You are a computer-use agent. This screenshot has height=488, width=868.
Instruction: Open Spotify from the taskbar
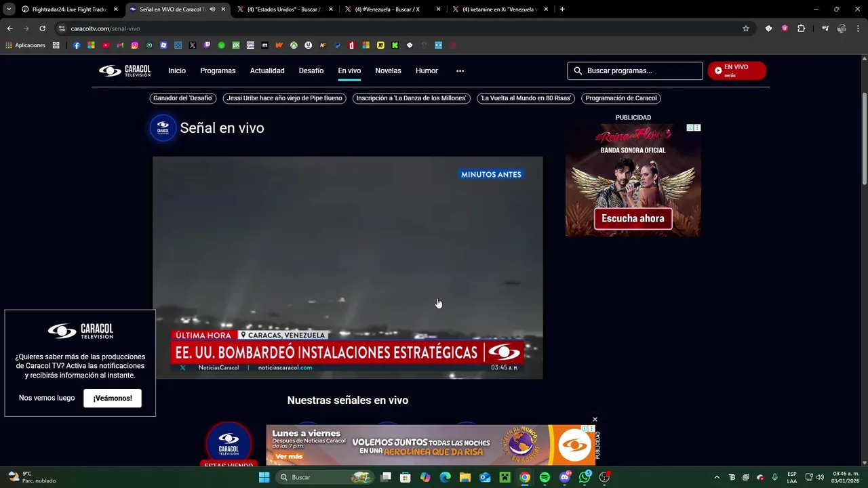545,477
